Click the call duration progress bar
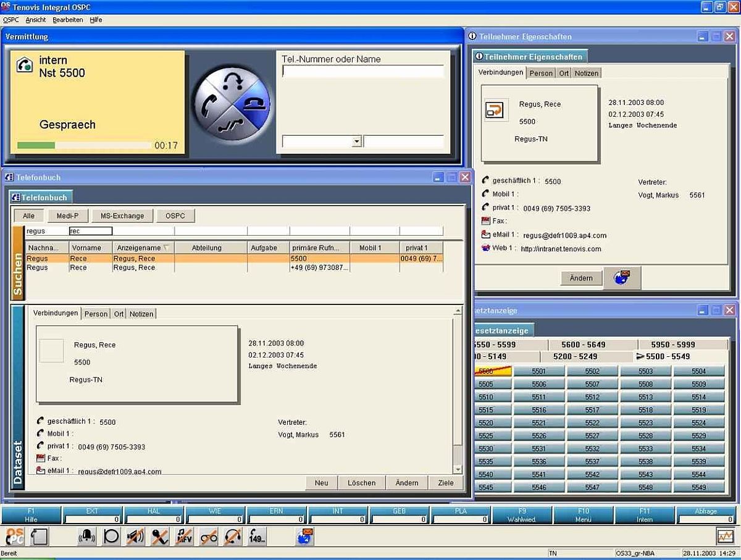The width and height of the screenshot is (741, 560). (84, 146)
